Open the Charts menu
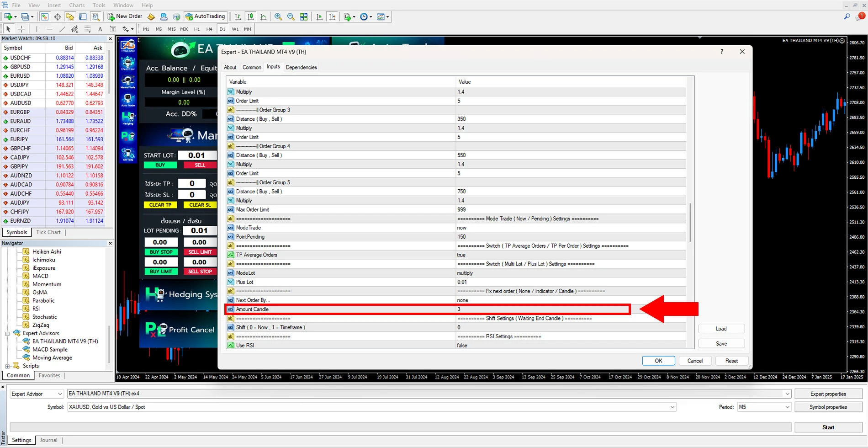 77,5
